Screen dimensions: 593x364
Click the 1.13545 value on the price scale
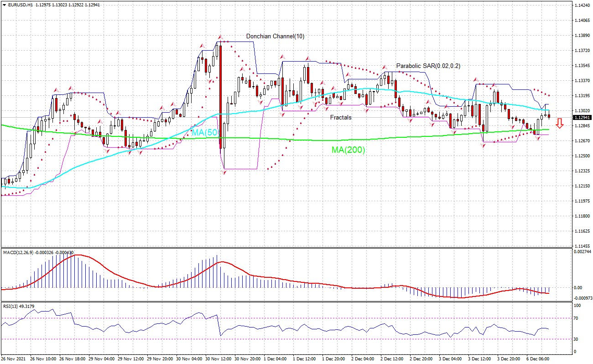[583, 66]
